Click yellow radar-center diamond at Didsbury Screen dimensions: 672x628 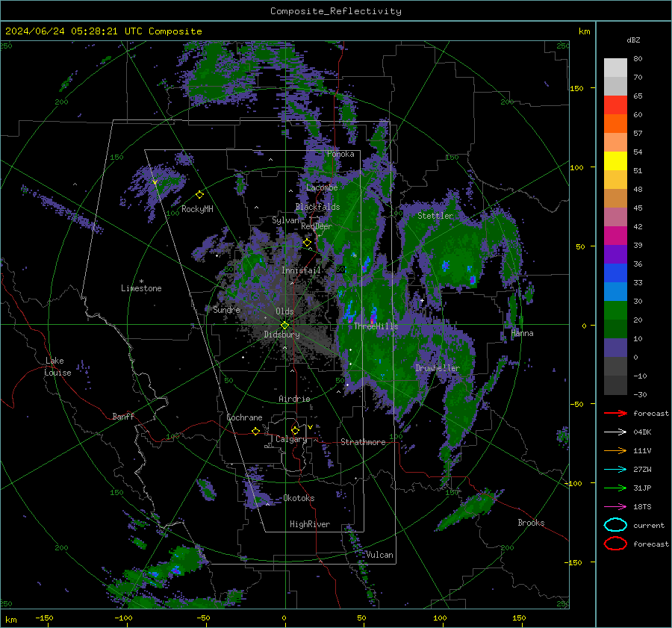(284, 326)
